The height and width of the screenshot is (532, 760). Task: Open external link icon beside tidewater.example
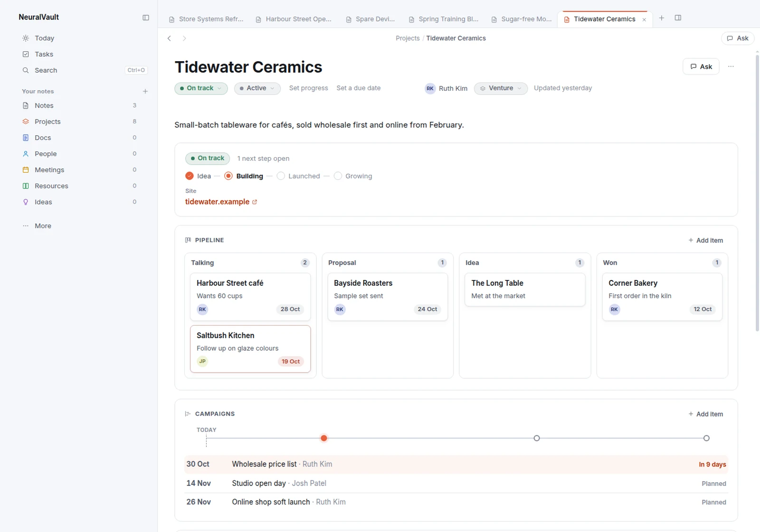click(x=255, y=202)
